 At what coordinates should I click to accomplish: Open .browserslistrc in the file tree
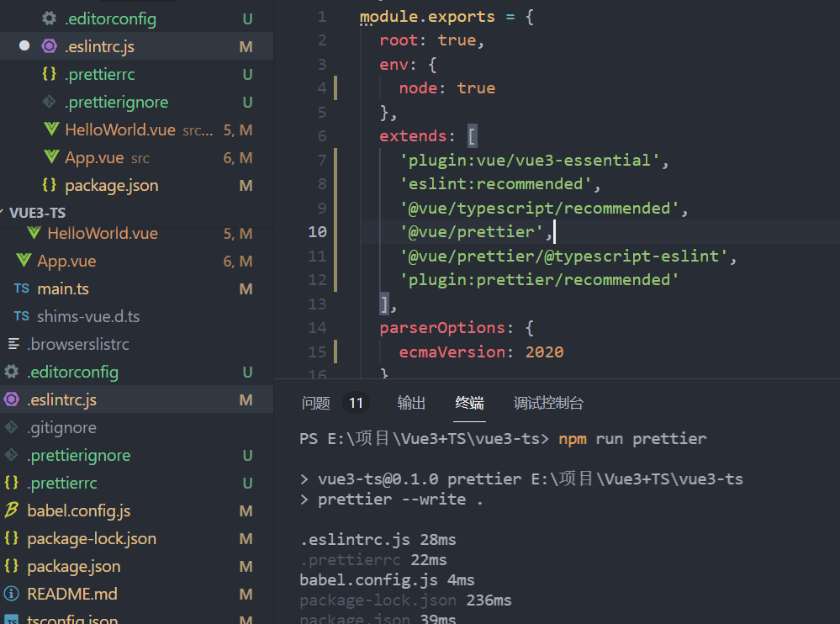tap(136, 344)
